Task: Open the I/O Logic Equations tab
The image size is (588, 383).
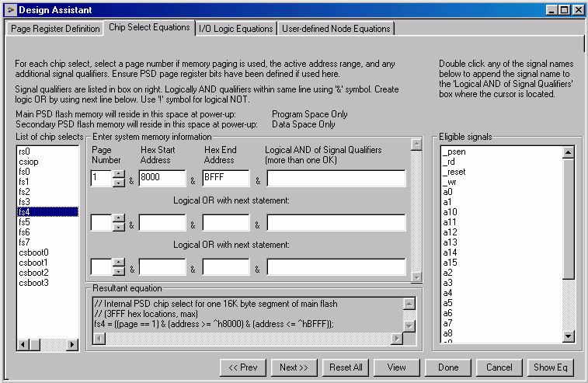Action: click(236, 29)
